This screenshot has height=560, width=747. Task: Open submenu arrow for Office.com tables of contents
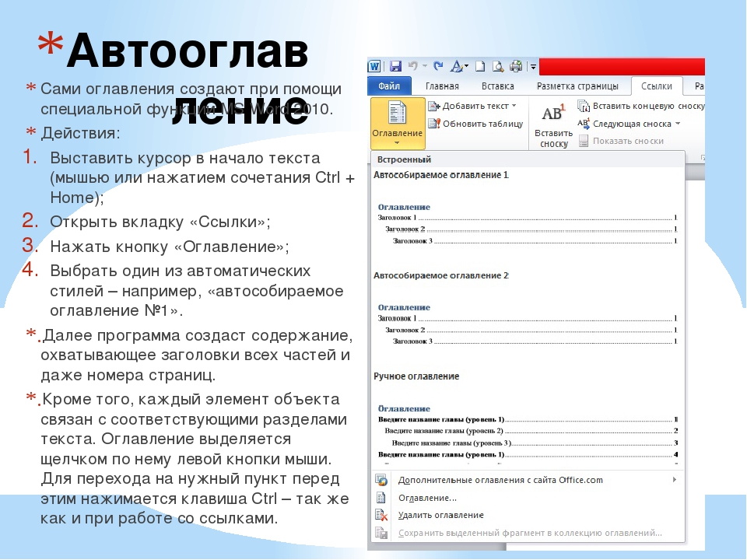[x=674, y=480]
